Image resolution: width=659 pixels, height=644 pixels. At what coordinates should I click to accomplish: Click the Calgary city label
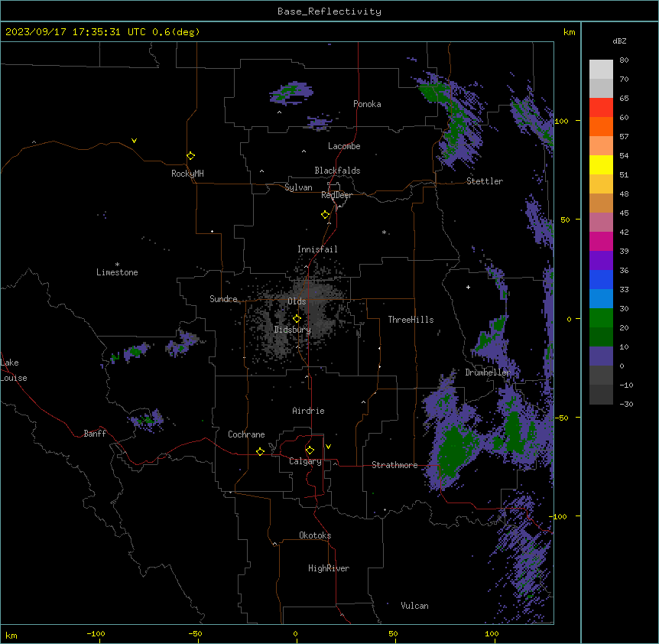tap(305, 461)
